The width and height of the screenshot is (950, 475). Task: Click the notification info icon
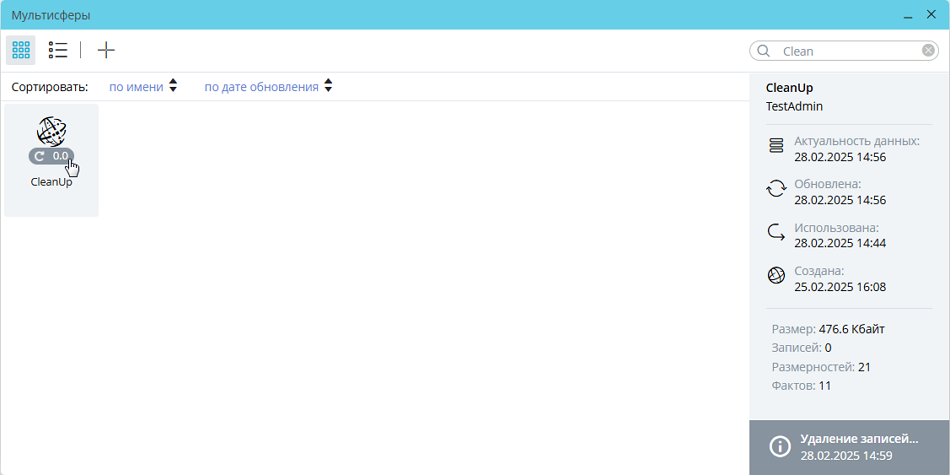point(780,447)
